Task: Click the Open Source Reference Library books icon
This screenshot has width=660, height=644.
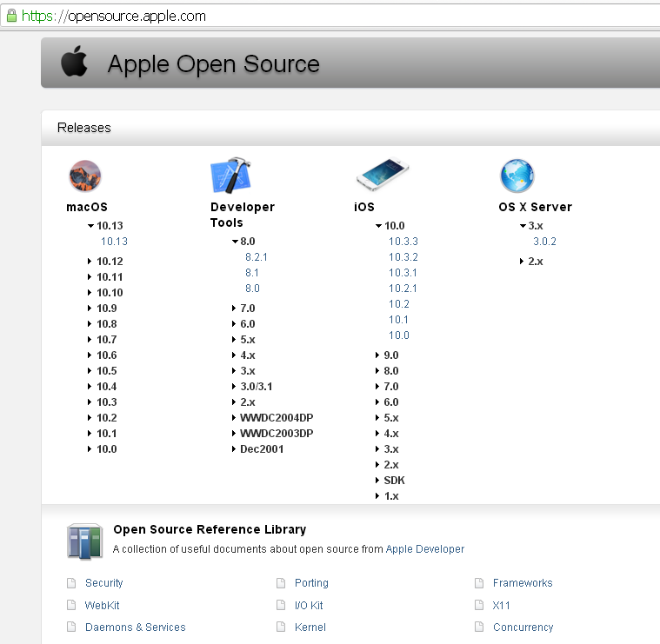Action: tap(84, 541)
